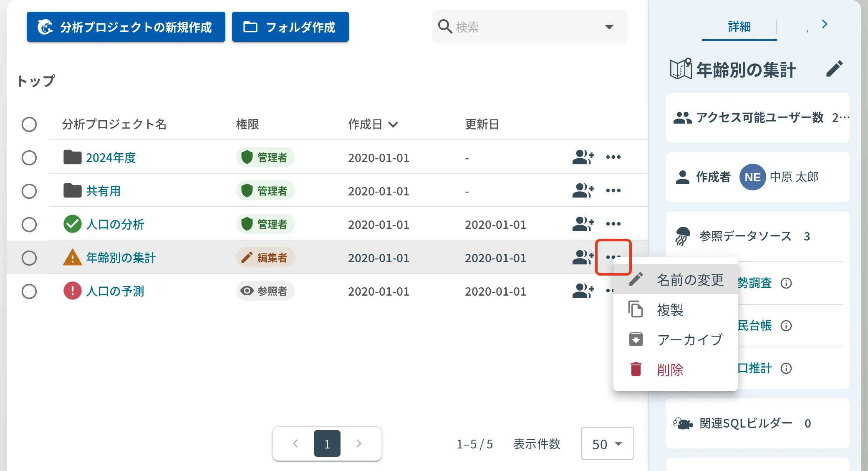868x471 pixels.
Task: Switch to the 詳細 tab
Action: [x=739, y=27]
